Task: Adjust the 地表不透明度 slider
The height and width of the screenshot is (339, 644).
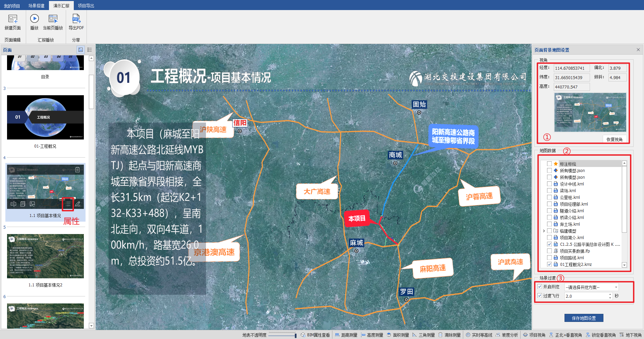Action: tap(295, 335)
